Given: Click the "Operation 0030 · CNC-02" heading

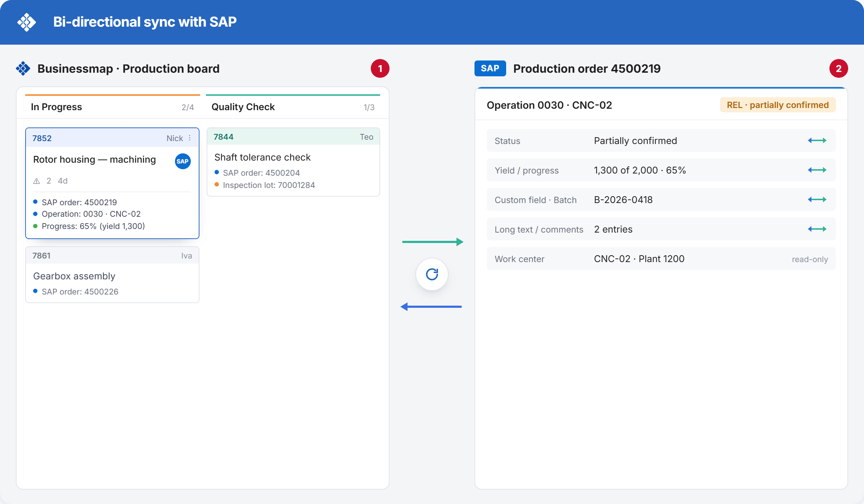Looking at the screenshot, I should click(549, 105).
